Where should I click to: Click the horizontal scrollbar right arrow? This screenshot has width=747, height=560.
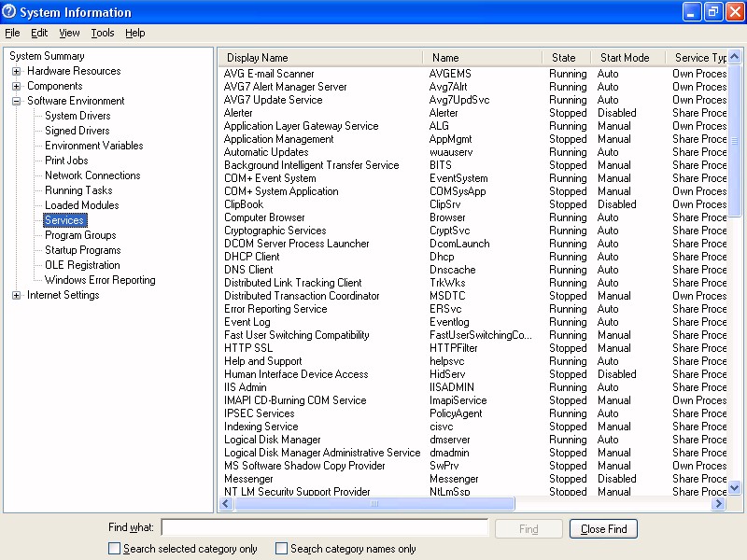click(718, 504)
